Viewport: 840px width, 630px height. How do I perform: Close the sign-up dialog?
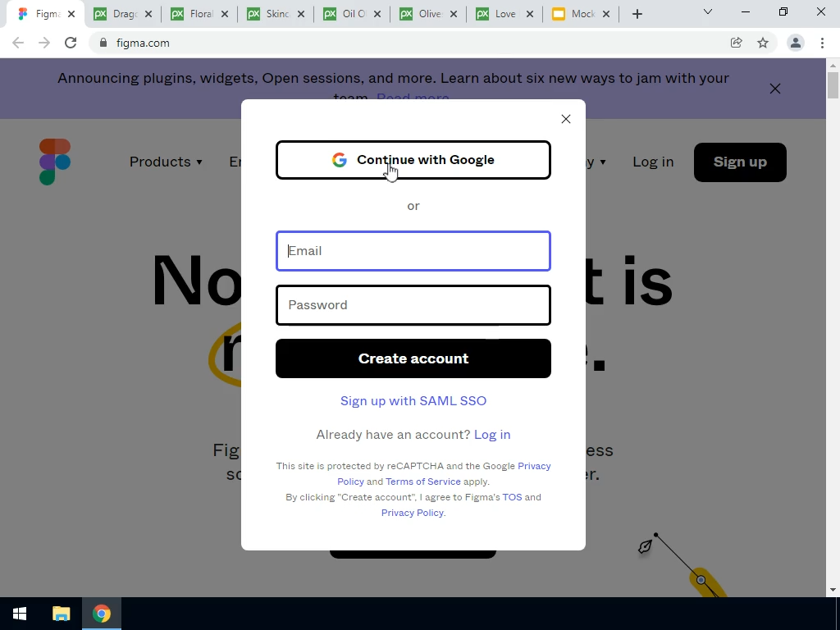click(x=566, y=119)
